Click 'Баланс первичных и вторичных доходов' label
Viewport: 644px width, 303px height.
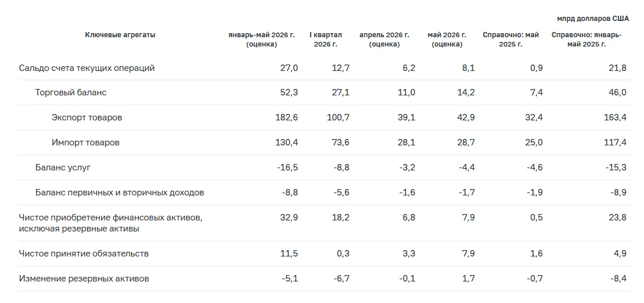(x=120, y=193)
